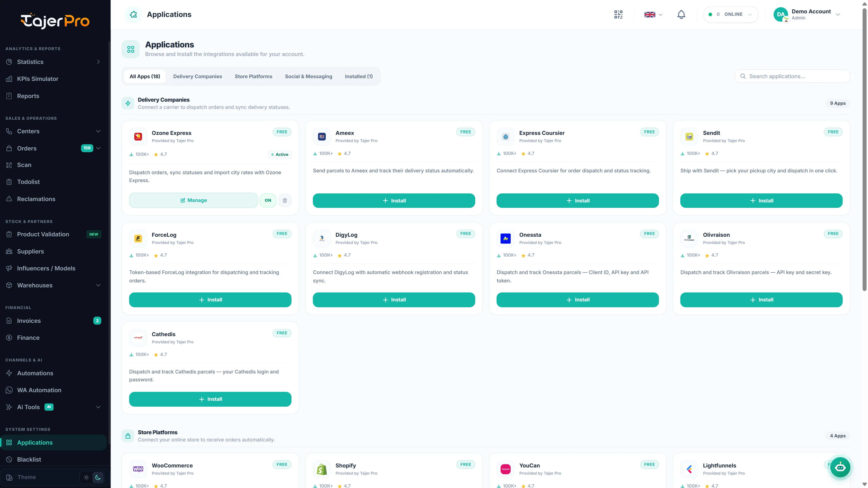This screenshot has height=488, width=868.
Task: Install the ForceLog app
Action: tap(210, 300)
